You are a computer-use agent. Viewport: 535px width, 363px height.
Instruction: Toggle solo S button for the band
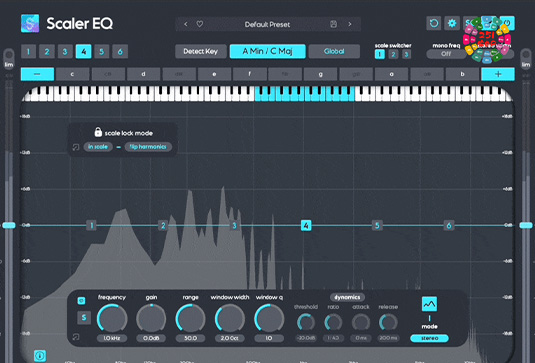[84, 318]
